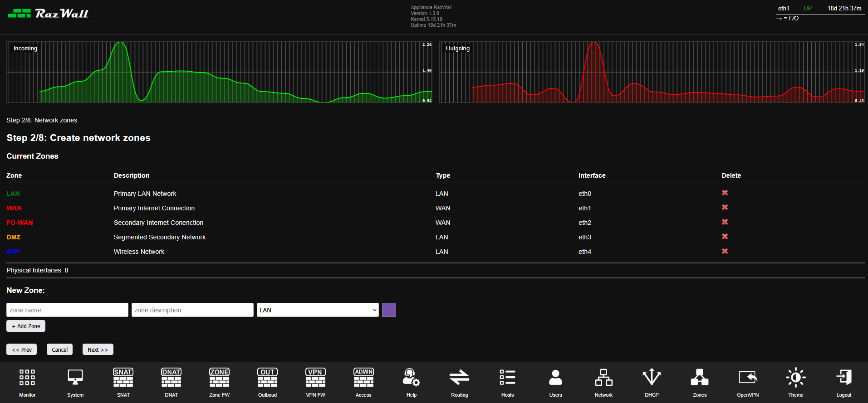This screenshot has width=868, height=403.
Task: Focus the zone name field
Action: tap(67, 310)
